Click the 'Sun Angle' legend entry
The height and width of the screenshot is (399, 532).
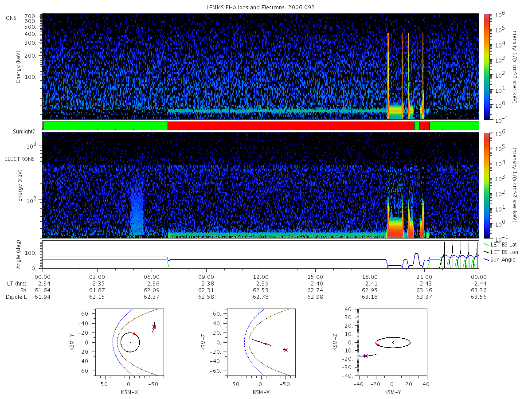click(499, 259)
